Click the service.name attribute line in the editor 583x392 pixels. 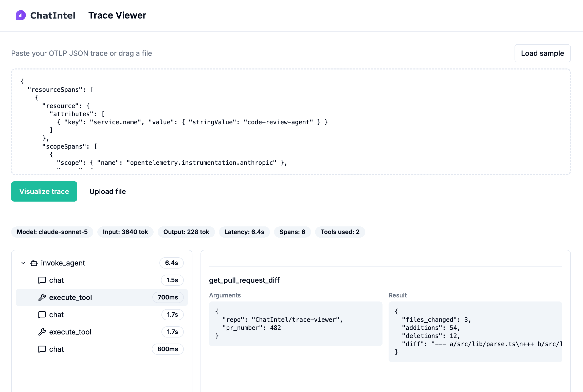[x=192, y=122]
